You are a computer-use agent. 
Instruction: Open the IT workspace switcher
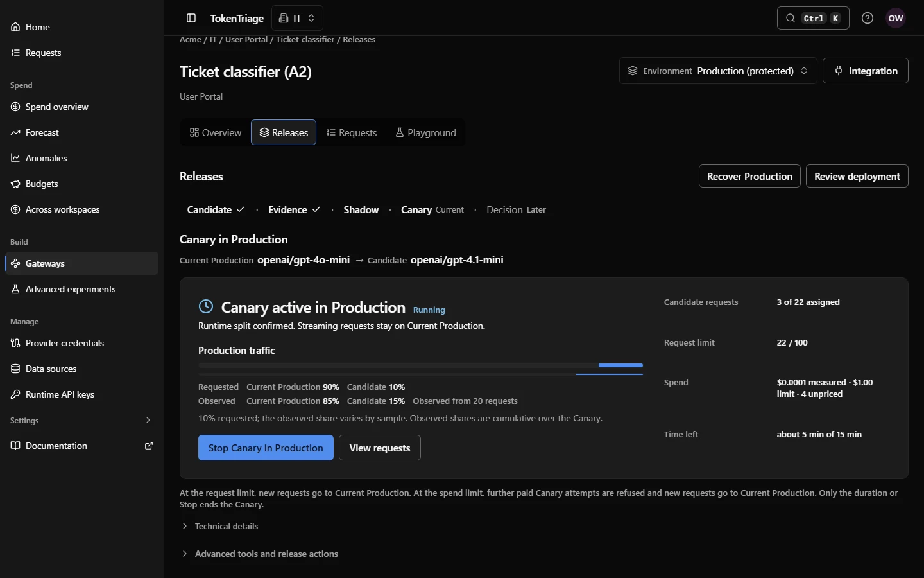coord(297,18)
